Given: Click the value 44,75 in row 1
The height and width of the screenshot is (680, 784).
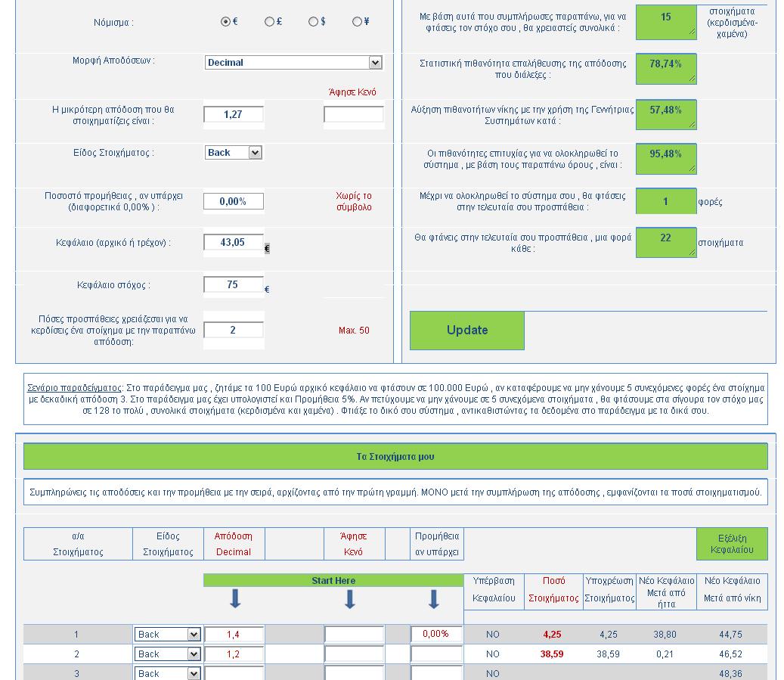Looking at the screenshot, I should 730,635.
